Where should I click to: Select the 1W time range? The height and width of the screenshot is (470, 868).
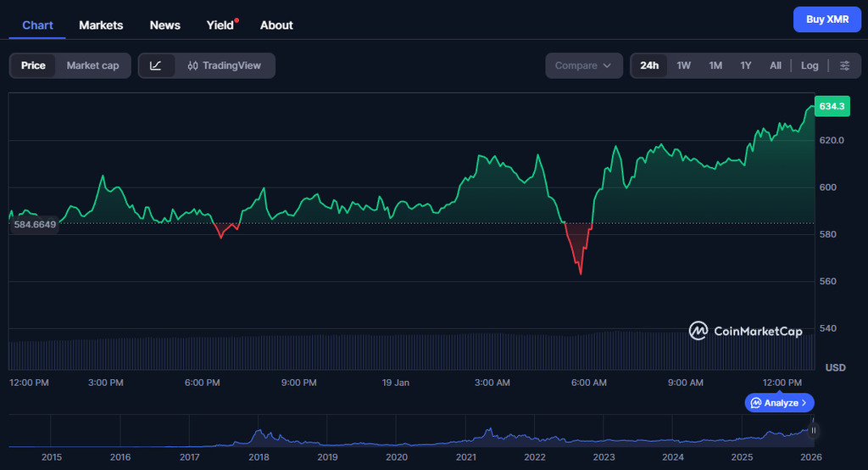pos(683,65)
